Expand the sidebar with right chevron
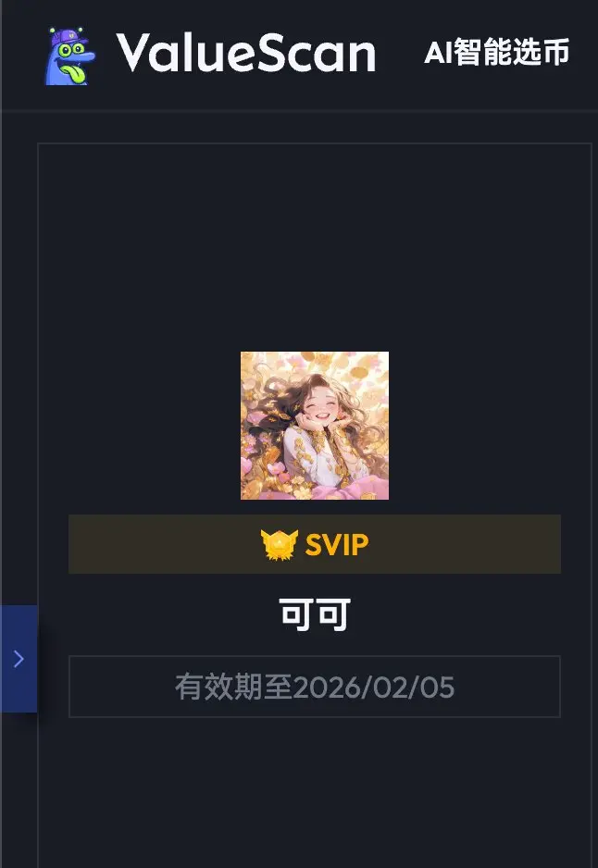Screen dimensions: 598x868 [19, 659]
